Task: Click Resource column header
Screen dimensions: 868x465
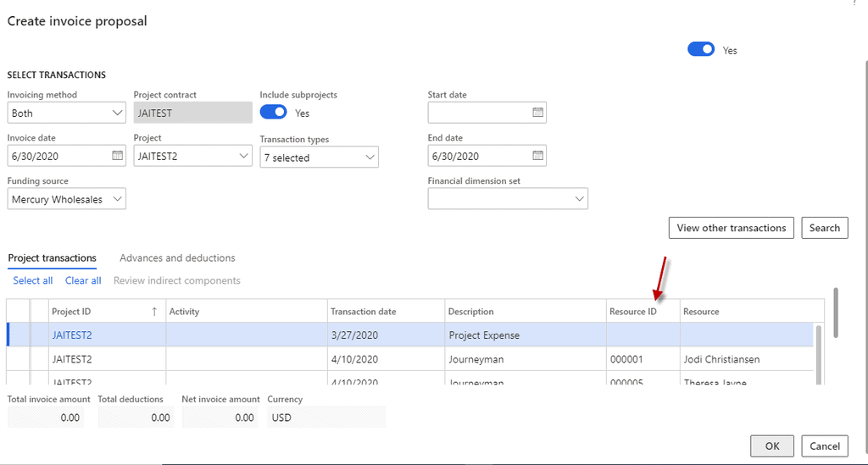Action: coord(752,312)
